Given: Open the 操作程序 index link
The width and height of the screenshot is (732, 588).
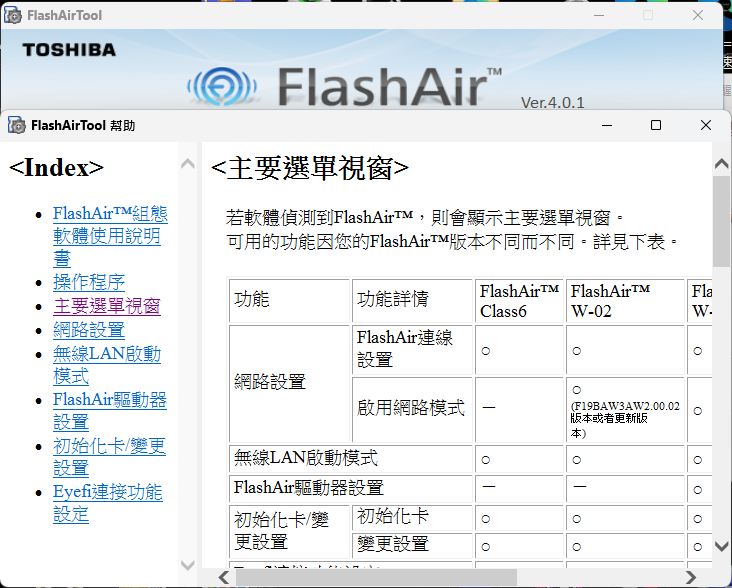Looking at the screenshot, I should pos(89,282).
